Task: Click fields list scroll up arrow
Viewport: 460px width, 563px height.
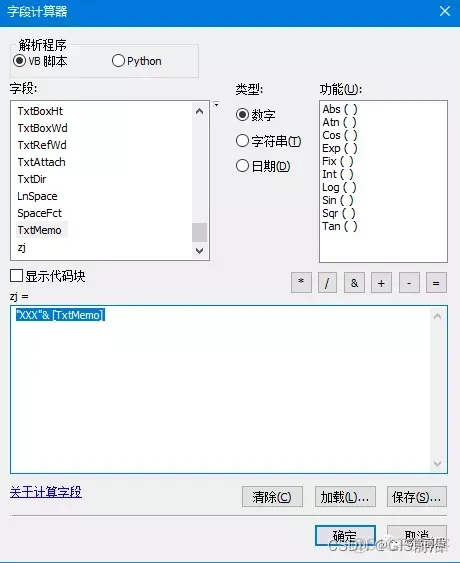Action: 200,111
